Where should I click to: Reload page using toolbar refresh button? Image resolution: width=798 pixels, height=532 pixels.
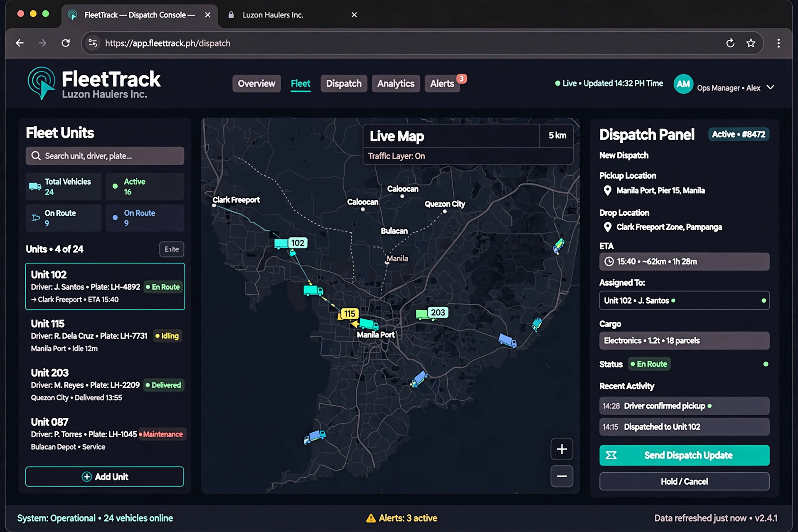pos(66,43)
